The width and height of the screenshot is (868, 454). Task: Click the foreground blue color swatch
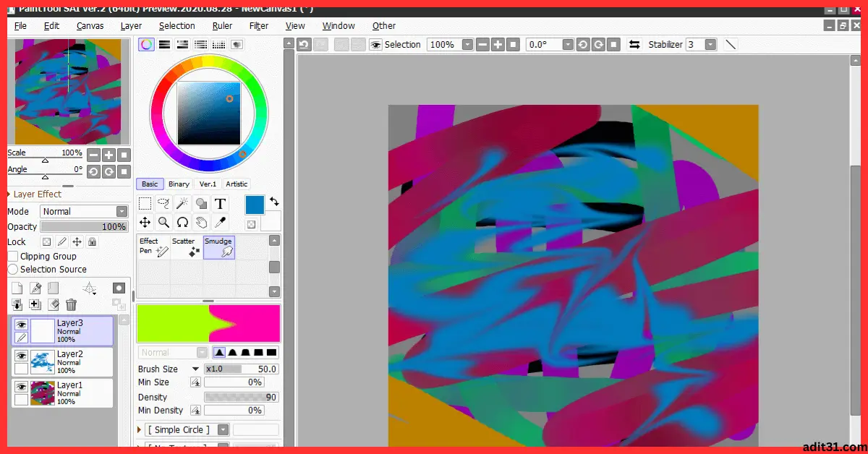255,205
